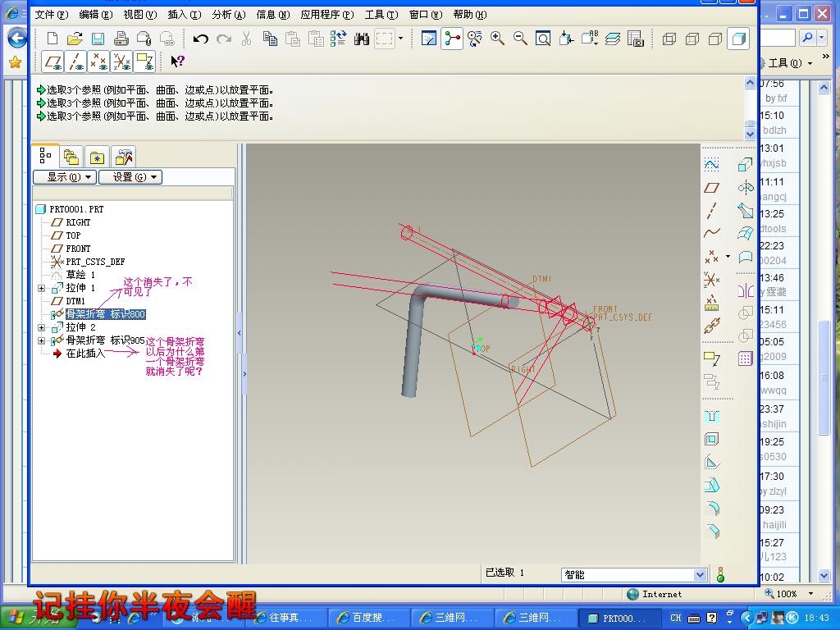Select DTM1 in the model tree

[x=75, y=301]
